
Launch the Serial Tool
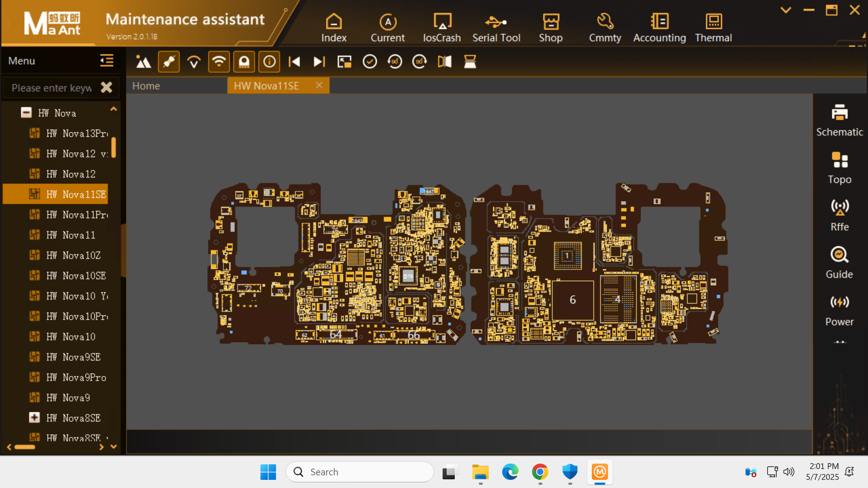[496, 28]
